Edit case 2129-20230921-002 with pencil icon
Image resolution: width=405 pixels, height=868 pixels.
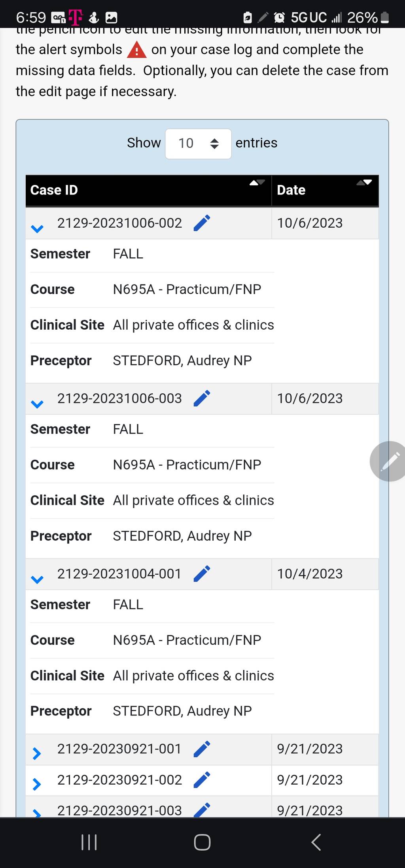202,780
